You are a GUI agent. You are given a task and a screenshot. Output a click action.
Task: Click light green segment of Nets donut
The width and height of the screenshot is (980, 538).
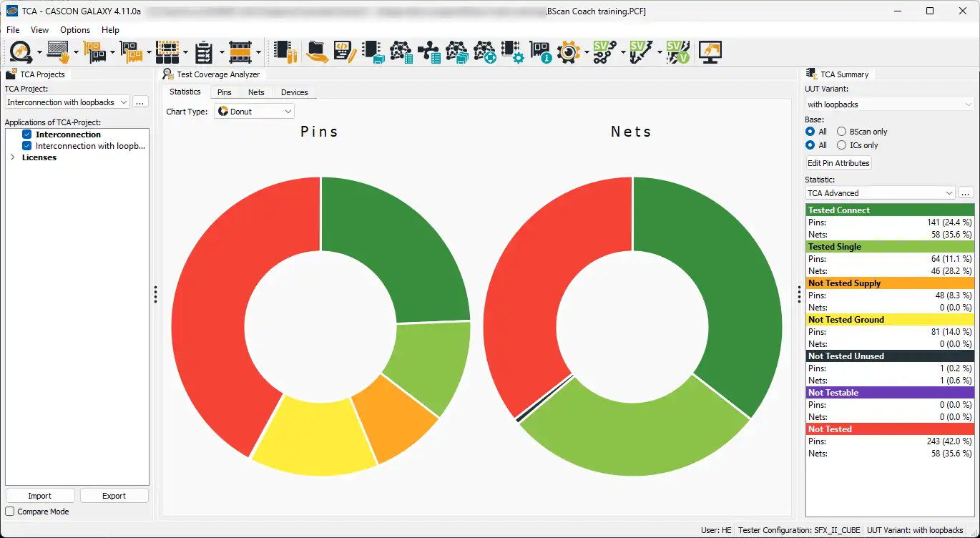(635, 438)
